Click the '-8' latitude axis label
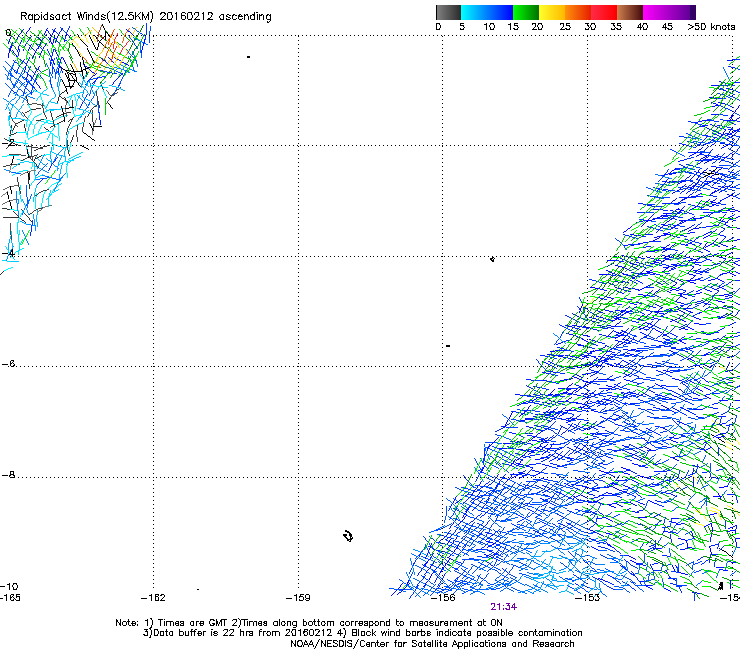The image size is (740, 650). [x=8, y=475]
